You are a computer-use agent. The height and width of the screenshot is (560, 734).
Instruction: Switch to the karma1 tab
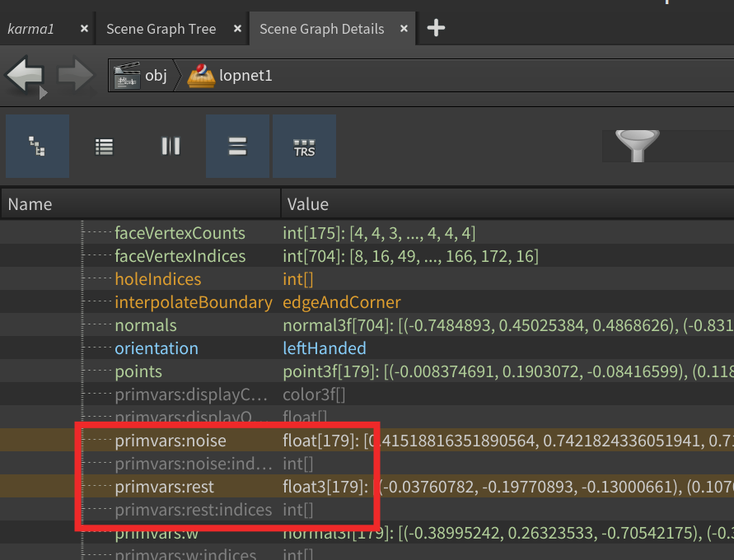pyautogui.click(x=31, y=29)
